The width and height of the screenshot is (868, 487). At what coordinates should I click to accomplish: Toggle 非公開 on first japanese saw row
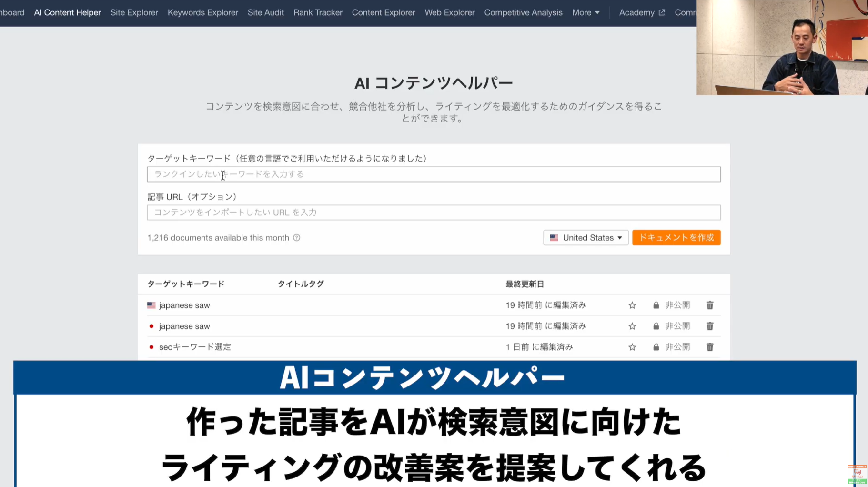[x=677, y=305]
